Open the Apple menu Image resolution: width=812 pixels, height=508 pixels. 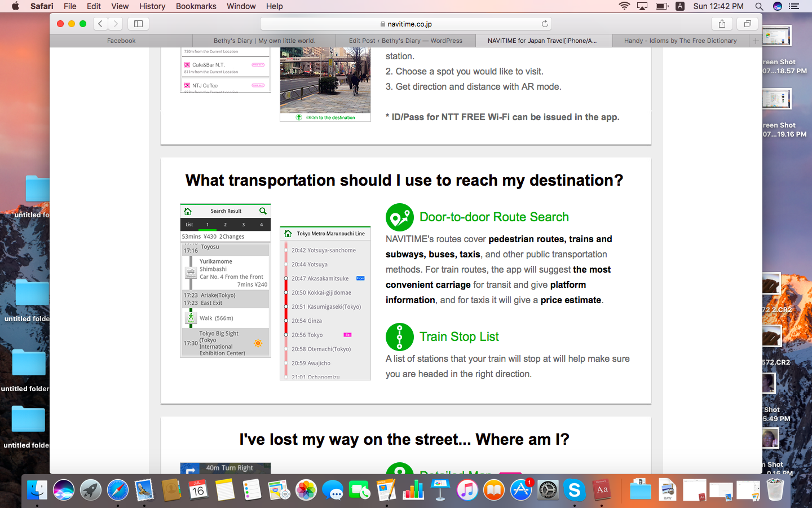click(x=15, y=6)
